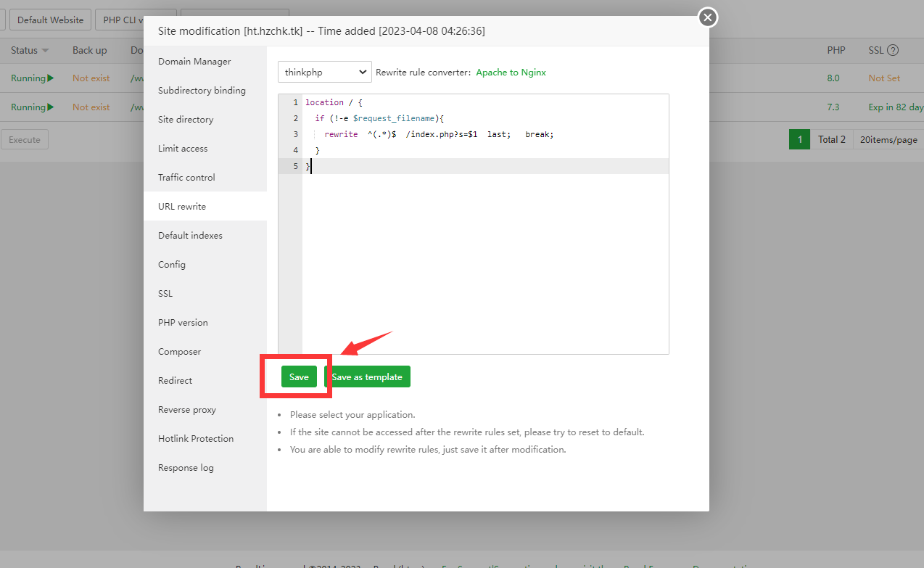Click the Status column sort arrow
Image resolution: width=924 pixels, height=568 pixels.
45,51
